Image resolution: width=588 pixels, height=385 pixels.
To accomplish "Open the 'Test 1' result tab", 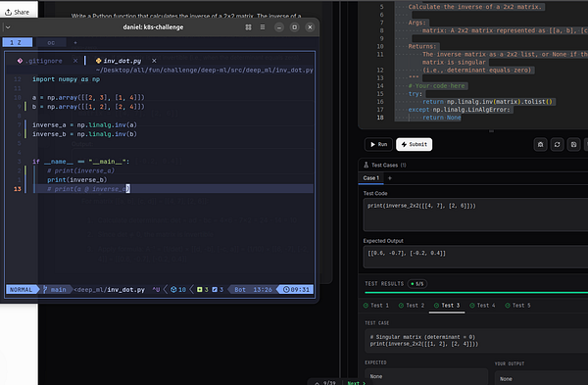I will point(376,305).
